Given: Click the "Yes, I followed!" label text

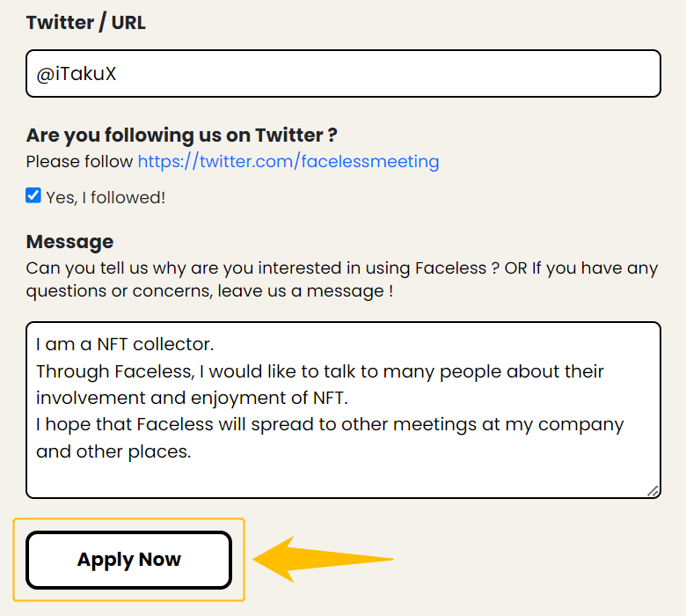Looking at the screenshot, I should coord(106,197).
